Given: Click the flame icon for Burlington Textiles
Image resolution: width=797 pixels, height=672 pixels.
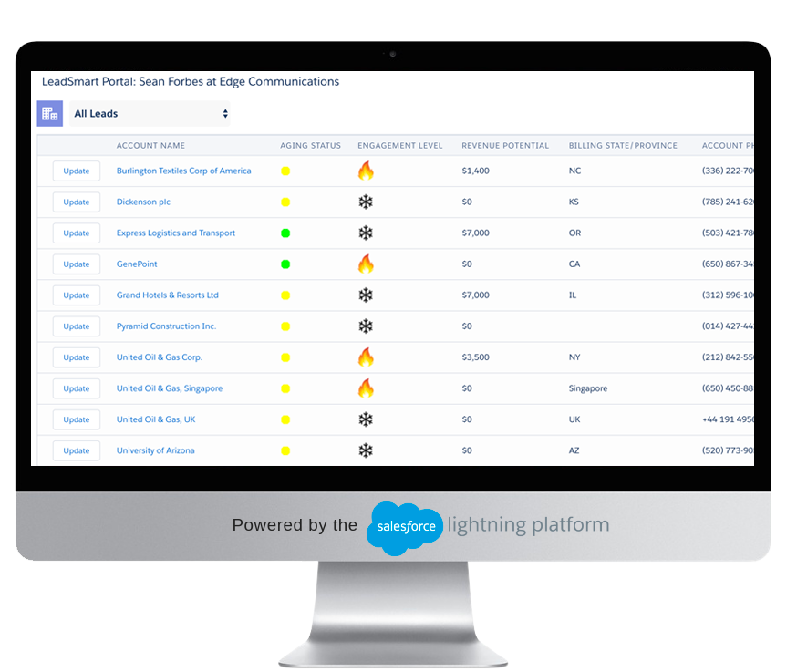Looking at the screenshot, I should [x=366, y=171].
